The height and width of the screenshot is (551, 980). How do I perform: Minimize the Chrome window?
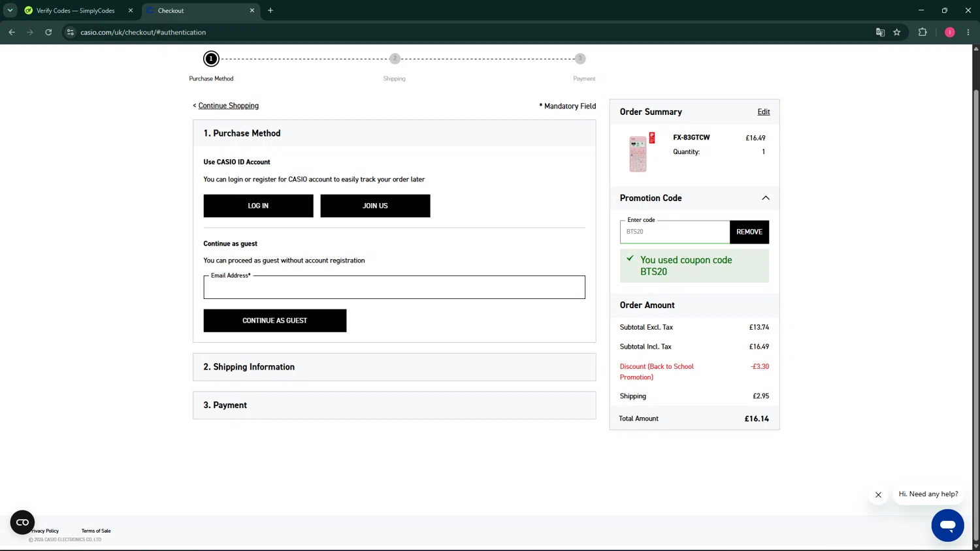tap(921, 10)
